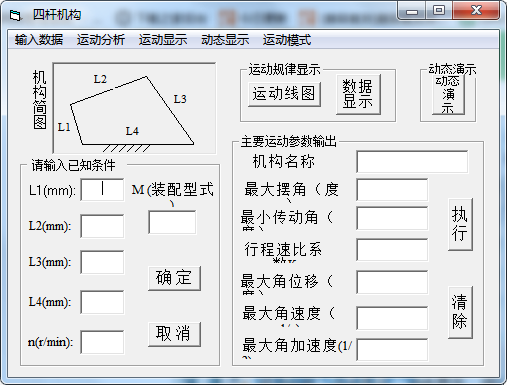Select the 最大角加速度 output field
The image size is (507, 385).
click(x=392, y=350)
